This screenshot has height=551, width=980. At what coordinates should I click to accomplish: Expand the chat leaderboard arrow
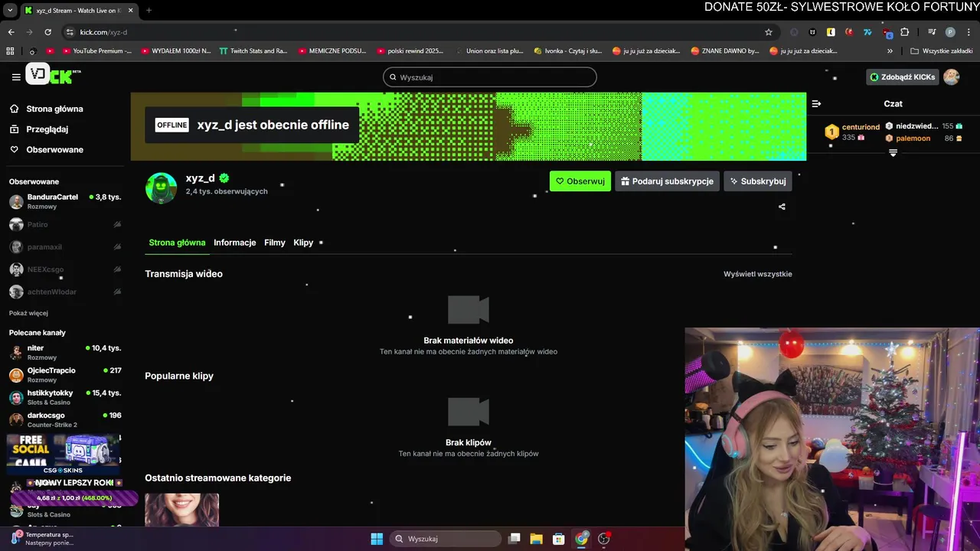click(x=893, y=153)
